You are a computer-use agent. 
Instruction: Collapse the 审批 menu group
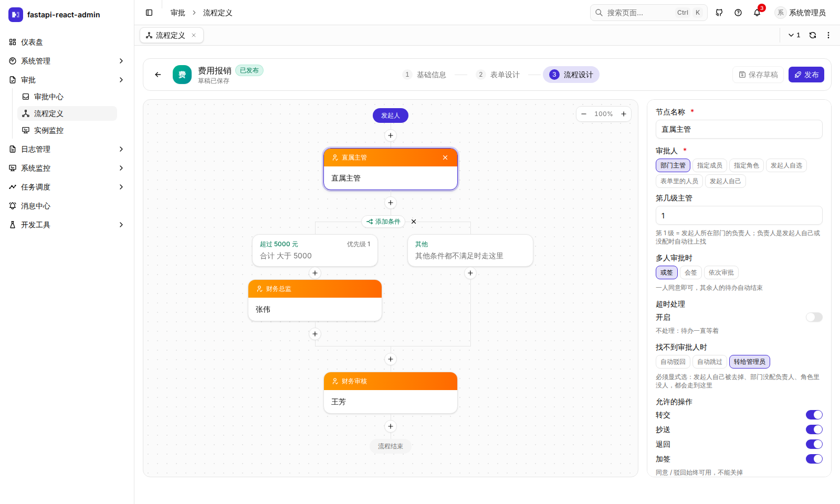tap(67, 80)
